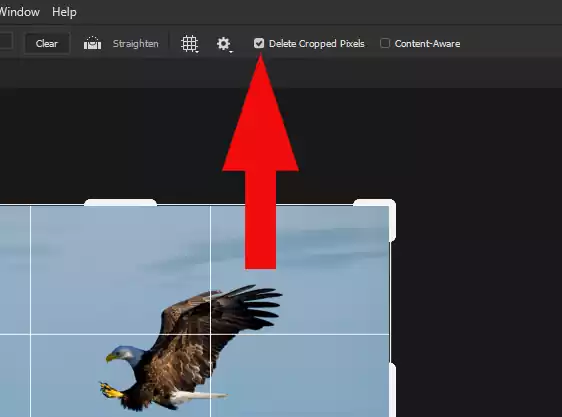Click the Straighten label

tap(135, 44)
